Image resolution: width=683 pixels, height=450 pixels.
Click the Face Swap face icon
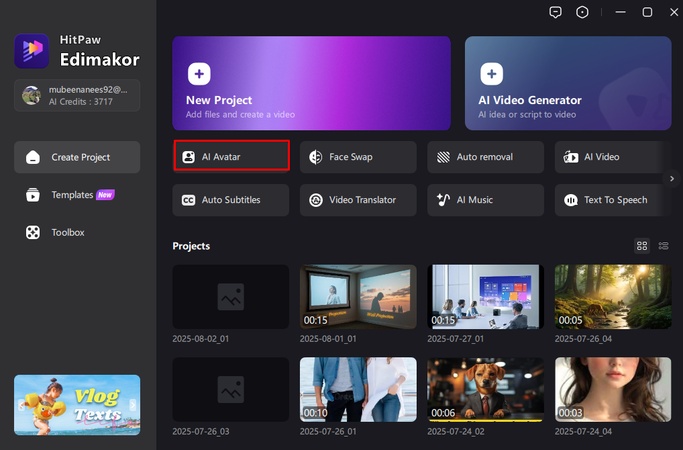point(315,157)
